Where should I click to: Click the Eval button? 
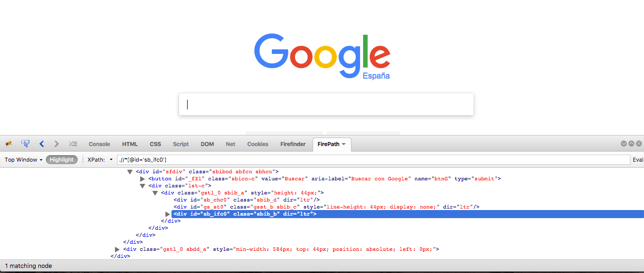pos(637,160)
